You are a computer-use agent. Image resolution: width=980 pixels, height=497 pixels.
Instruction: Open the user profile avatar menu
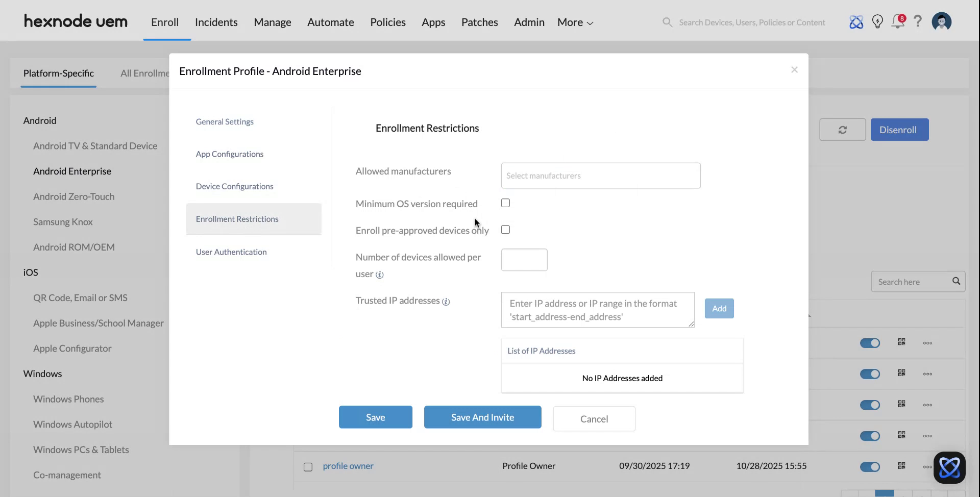pos(941,21)
